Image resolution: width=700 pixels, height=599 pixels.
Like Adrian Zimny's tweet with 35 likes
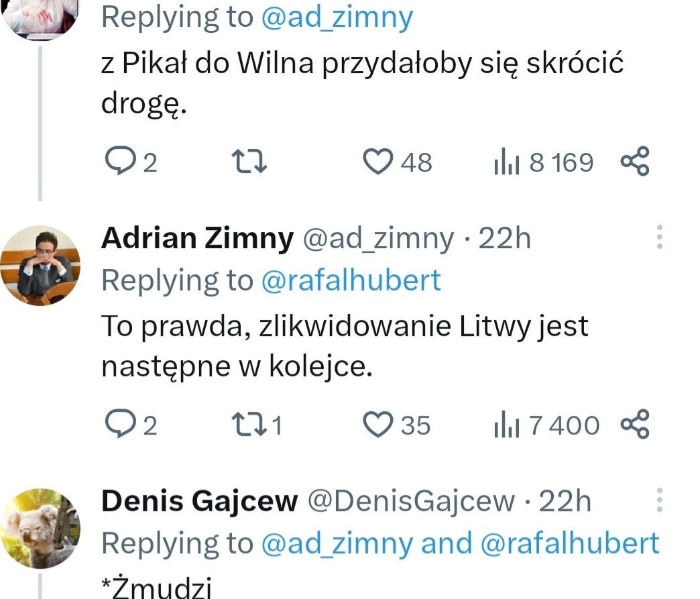point(377,425)
